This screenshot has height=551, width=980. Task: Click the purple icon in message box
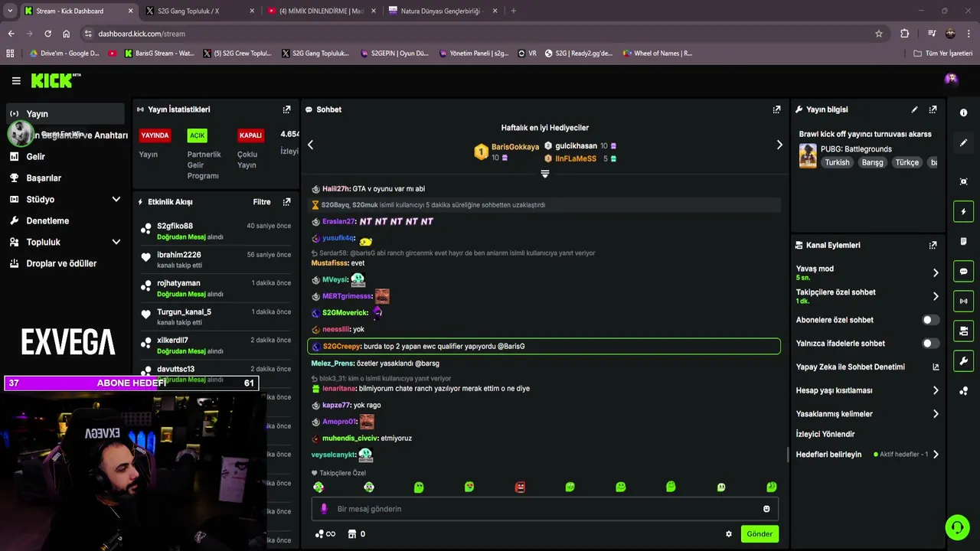point(324,509)
